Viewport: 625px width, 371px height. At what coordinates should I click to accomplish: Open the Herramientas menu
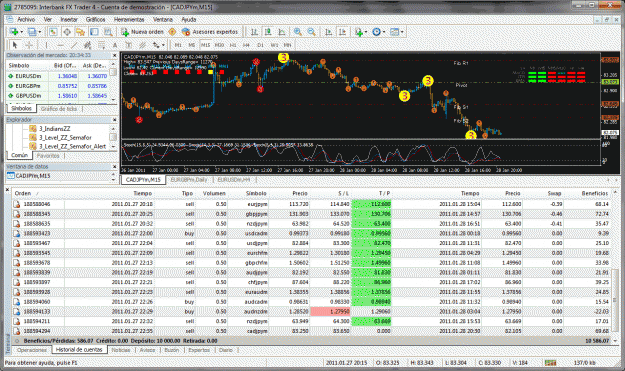coord(129,19)
